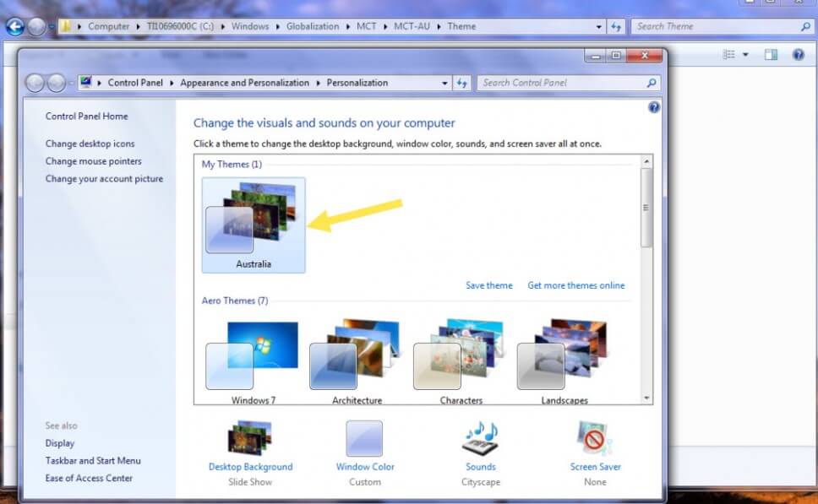
Task: Open the Window Color swatch icon
Action: [x=364, y=438]
